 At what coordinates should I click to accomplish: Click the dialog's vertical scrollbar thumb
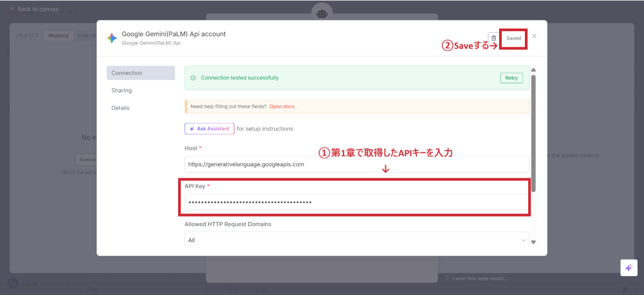(x=533, y=132)
